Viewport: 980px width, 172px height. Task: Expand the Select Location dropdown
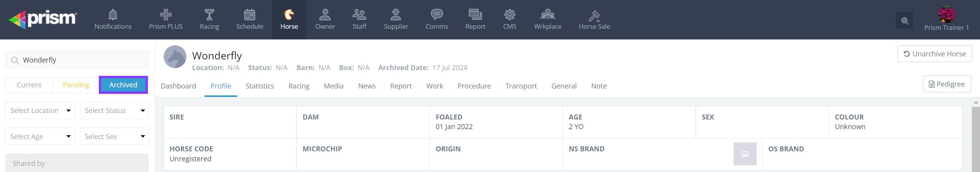40,111
